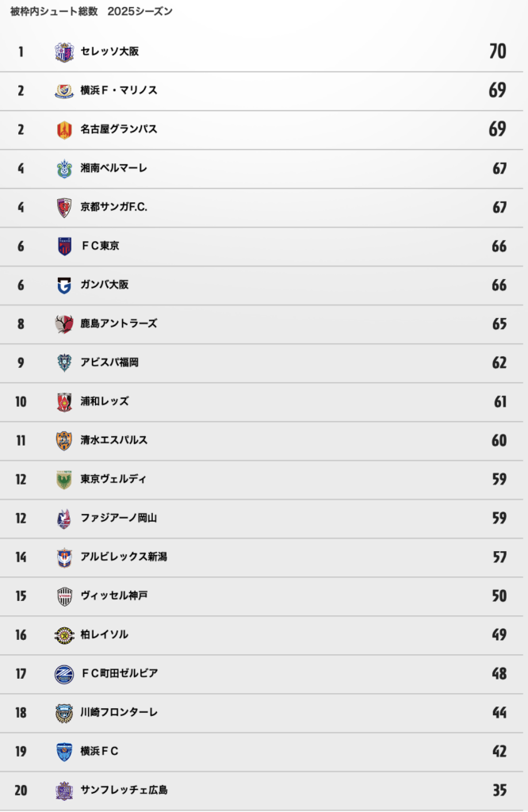
Task: Click the FC Tokyo crest icon
Action: click(x=64, y=246)
